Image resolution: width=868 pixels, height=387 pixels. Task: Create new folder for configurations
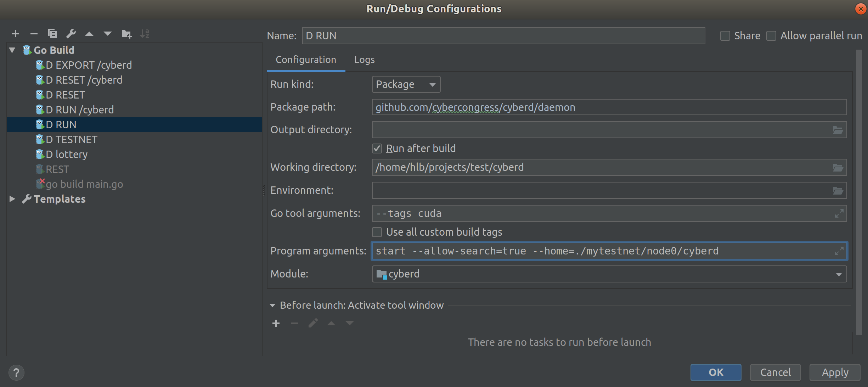click(x=126, y=34)
